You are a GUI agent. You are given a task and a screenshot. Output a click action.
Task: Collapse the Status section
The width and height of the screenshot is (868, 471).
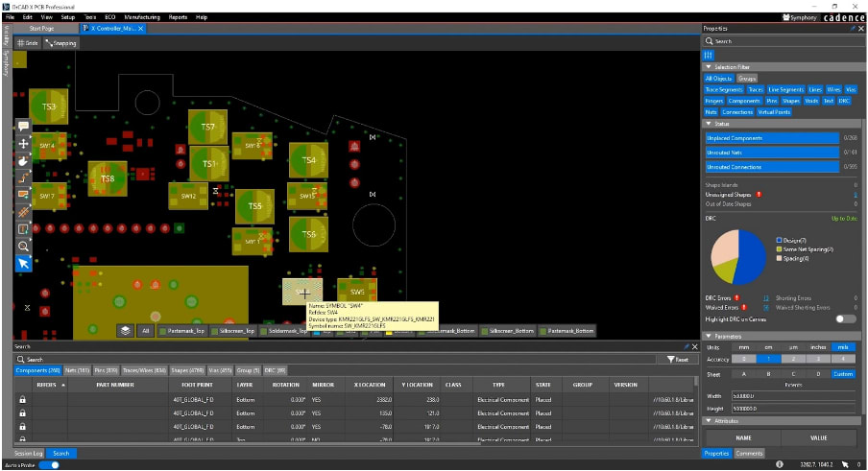pyautogui.click(x=709, y=124)
